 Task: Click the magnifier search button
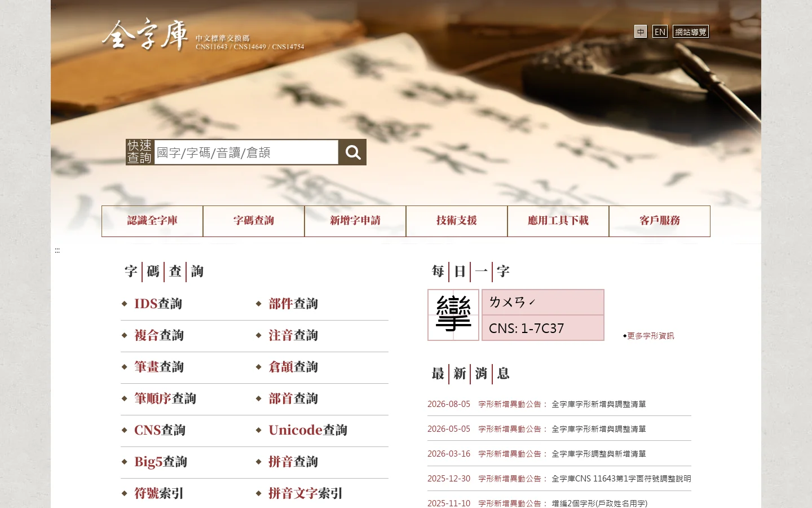[x=352, y=152]
